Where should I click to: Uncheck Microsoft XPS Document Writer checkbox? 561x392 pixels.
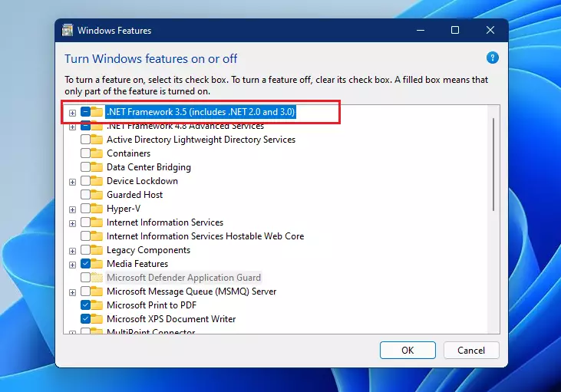[85, 319]
